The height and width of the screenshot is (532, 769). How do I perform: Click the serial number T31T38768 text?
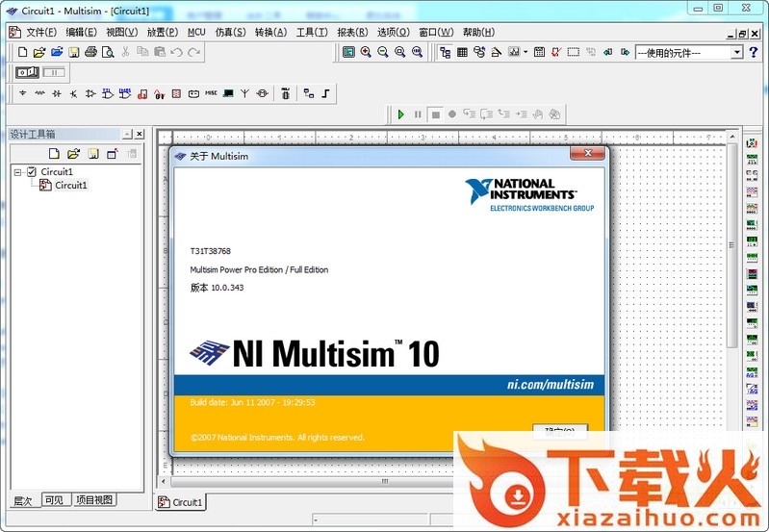click(x=211, y=251)
